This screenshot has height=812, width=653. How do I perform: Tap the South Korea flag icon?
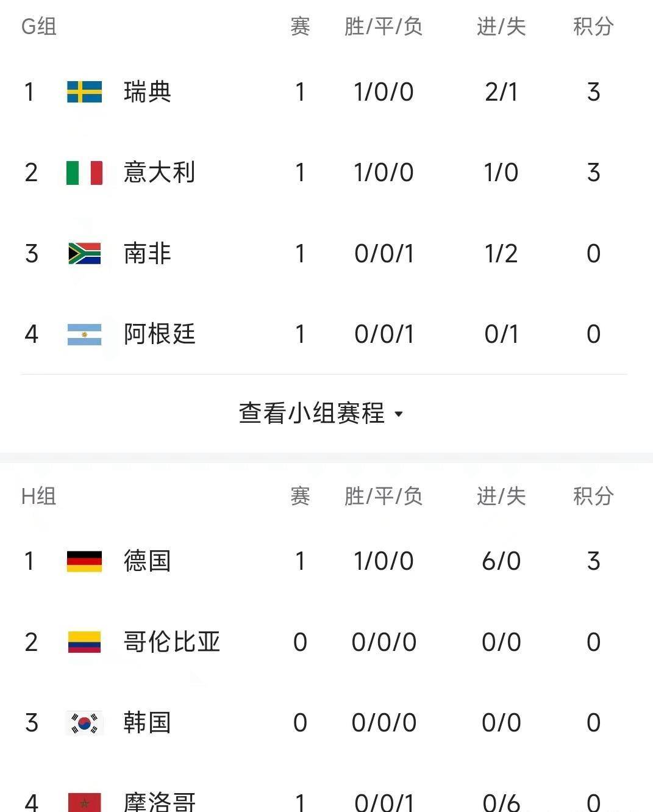84,723
